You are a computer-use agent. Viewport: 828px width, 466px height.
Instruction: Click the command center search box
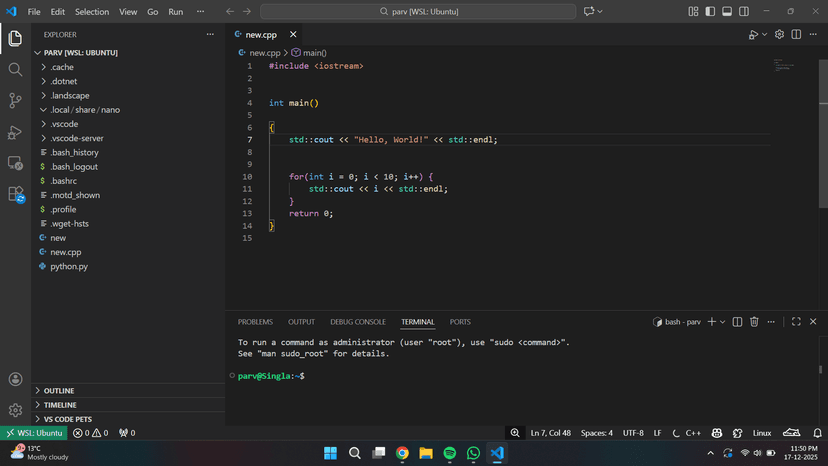[418, 11]
